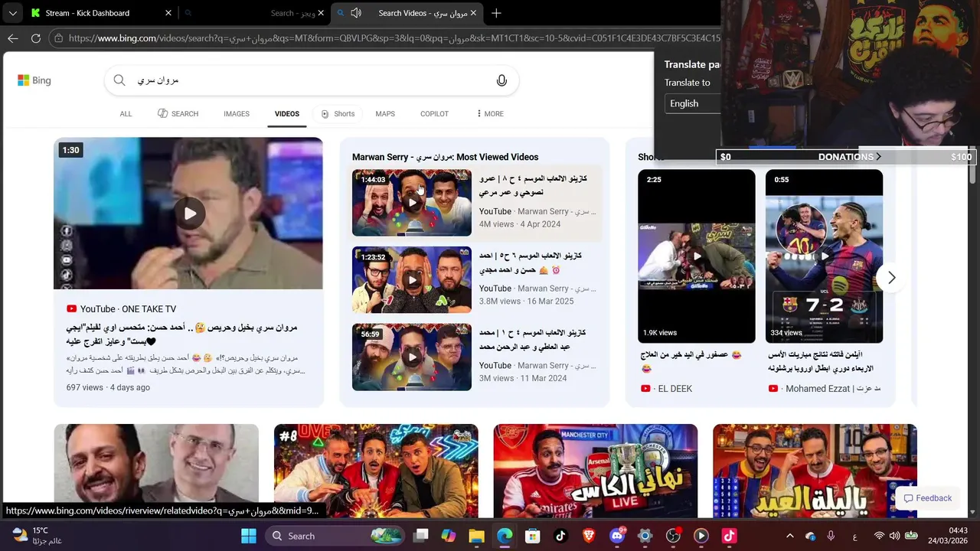Open the OBS Studio taskbar icon
980x551 pixels.
click(673, 536)
